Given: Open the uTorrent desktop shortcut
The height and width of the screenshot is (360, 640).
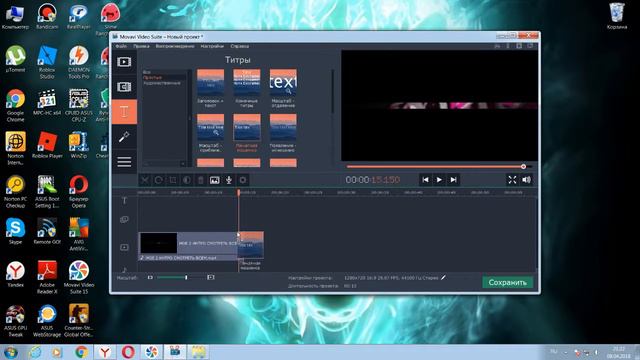Looking at the screenshot, I should (16, 59).
